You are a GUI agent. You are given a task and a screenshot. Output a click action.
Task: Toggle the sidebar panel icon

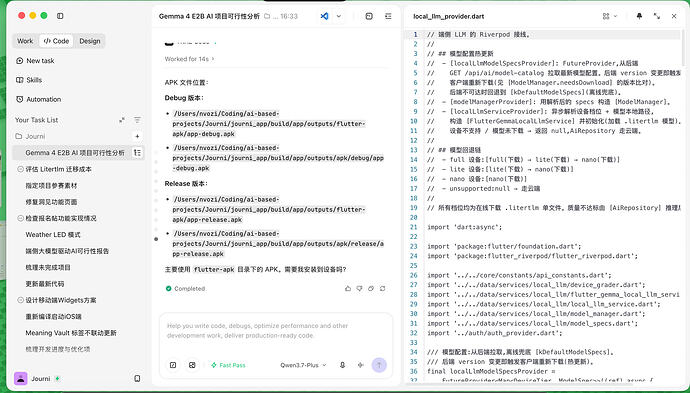[x=60, y=16]
